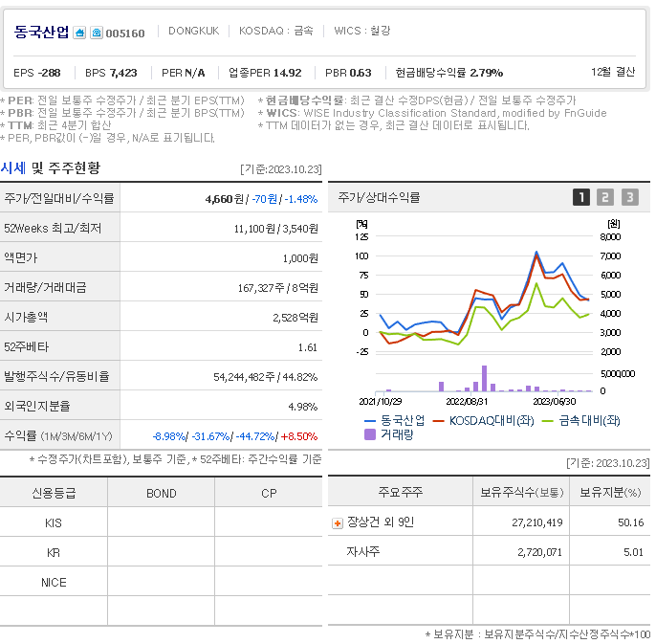
Task: Click the 액면가 value 1,000원
Action: click(300, 258)
